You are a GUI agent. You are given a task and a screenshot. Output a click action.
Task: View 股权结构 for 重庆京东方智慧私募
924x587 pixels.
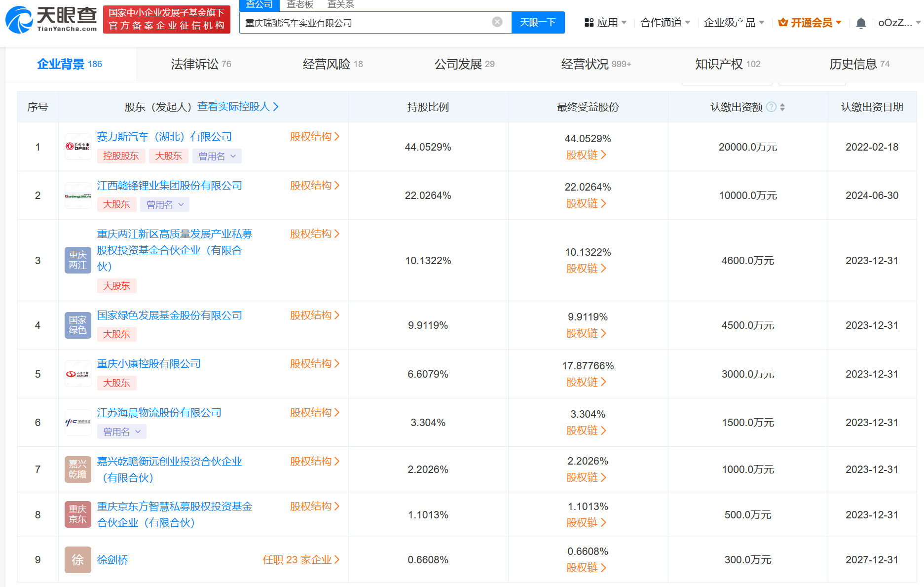tap(315, 507)
